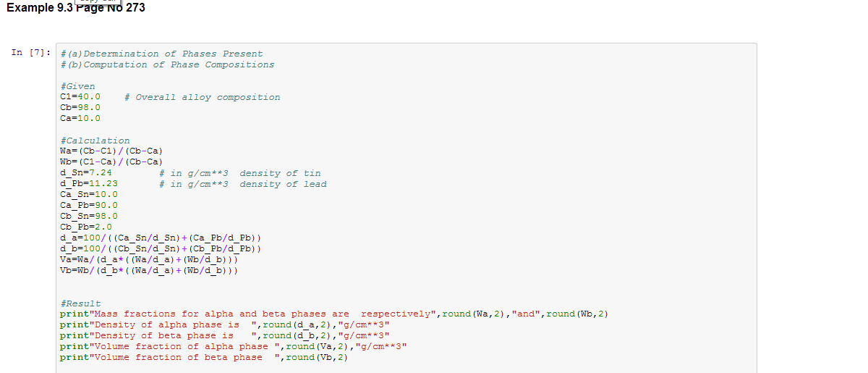Click the 'Wa=(Cb-C1)/(Cb-Ca)' formula line
Image resolution: width=868 pixels, height=373 pixels.
pyautogui.click(x=111, y=151)
